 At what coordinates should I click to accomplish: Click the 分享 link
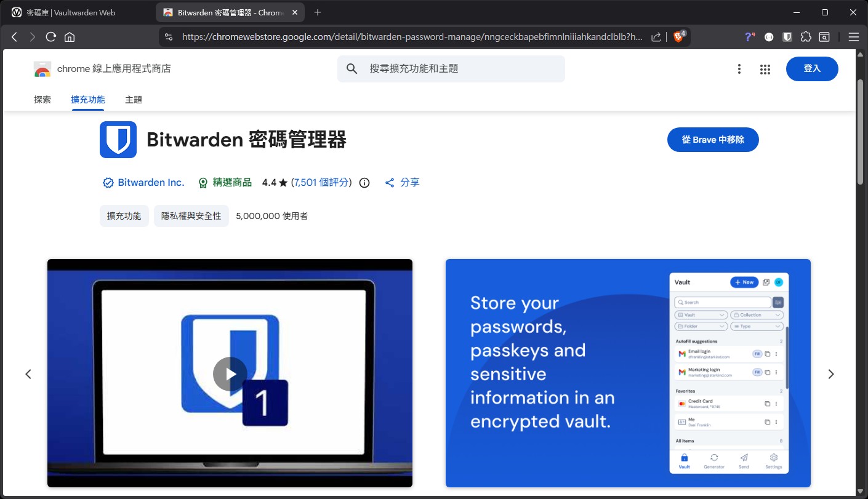point(402,183)
